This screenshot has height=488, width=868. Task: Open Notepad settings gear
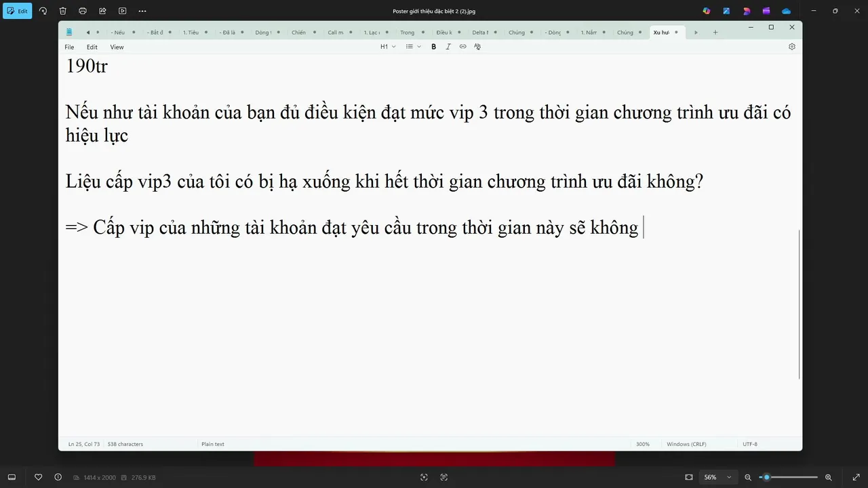pos(791,47)
